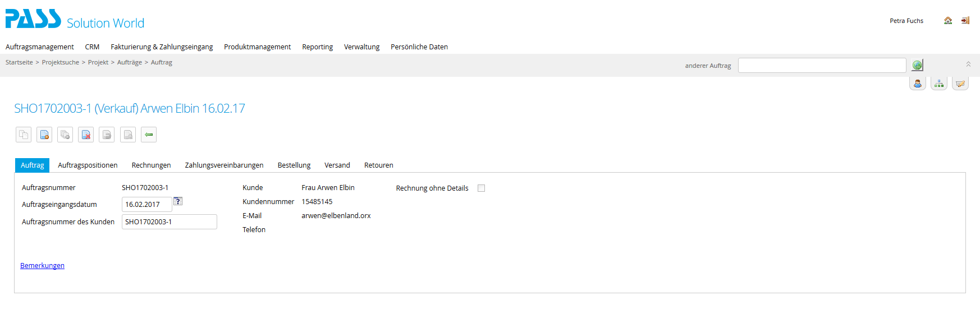
Task: Click the document with orange minus icon
Action: [x=44, y=135]
